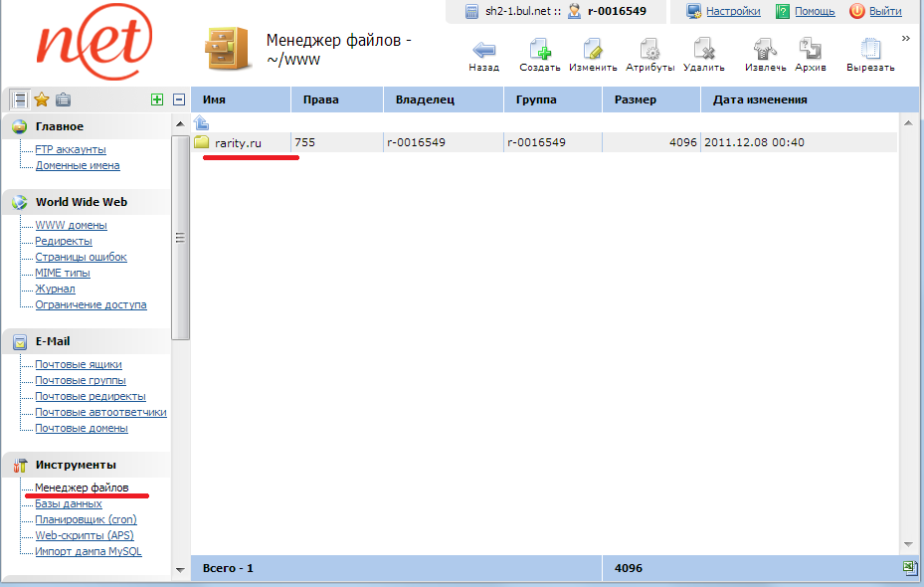The image size is (924, 587).
Task: Collapse the World Wide Web section header
Action: point(82,202)
